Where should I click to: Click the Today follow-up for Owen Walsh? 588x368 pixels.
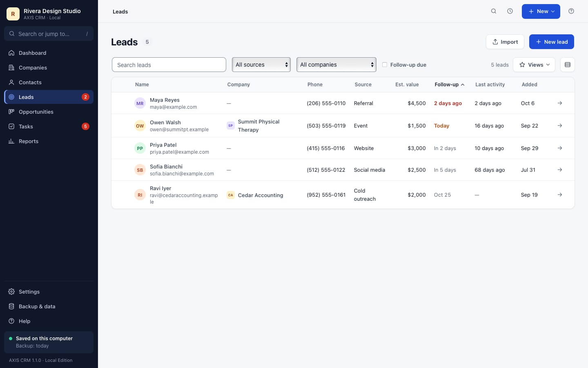[x=441, y=126]
